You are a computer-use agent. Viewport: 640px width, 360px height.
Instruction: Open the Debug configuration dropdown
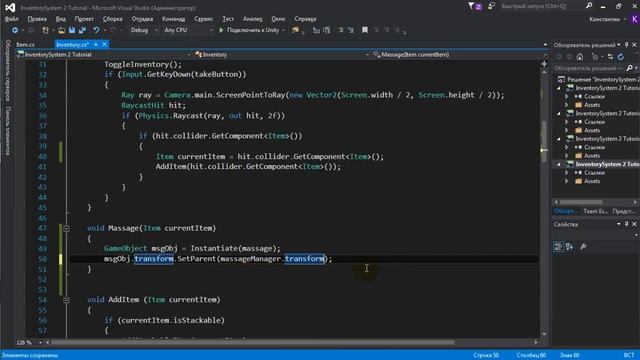tap(143, 30)
